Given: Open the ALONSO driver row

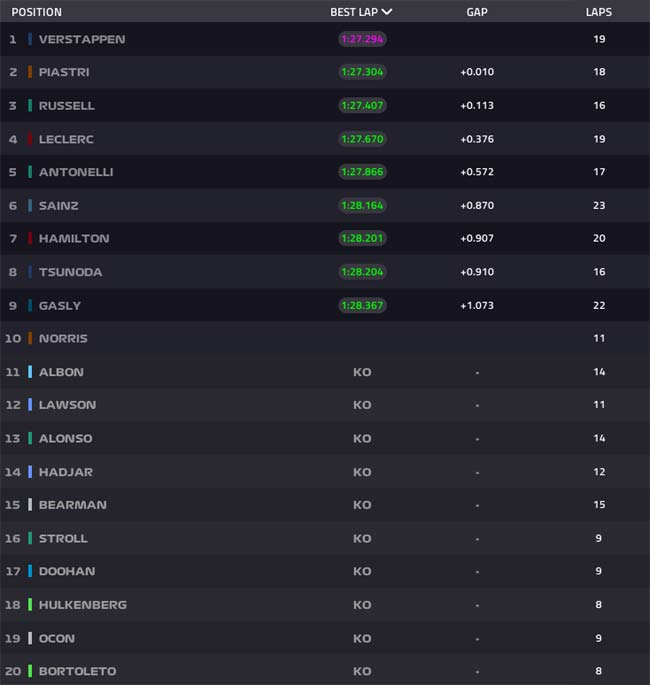Looking at the screenshot, I should coord(325,438).
